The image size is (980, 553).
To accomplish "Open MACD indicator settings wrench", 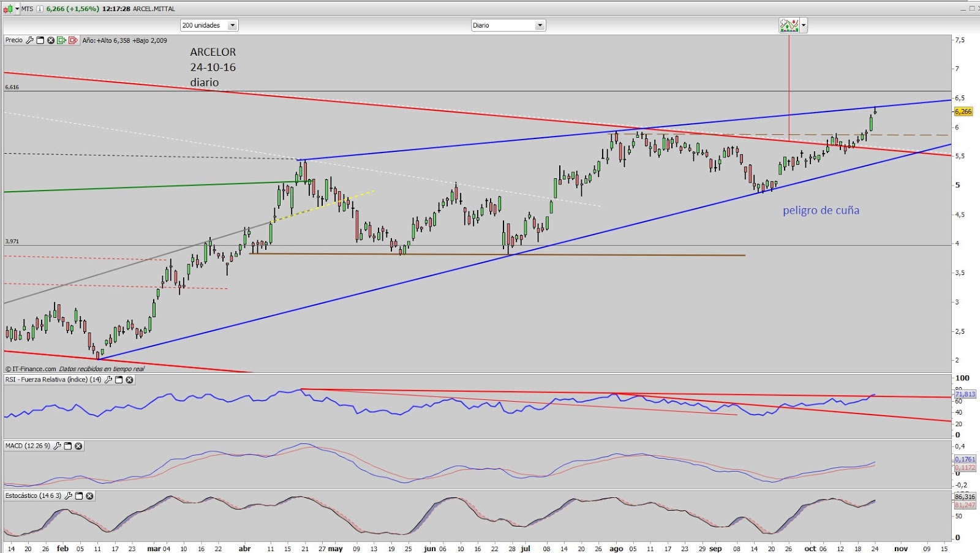I will 58,446.
